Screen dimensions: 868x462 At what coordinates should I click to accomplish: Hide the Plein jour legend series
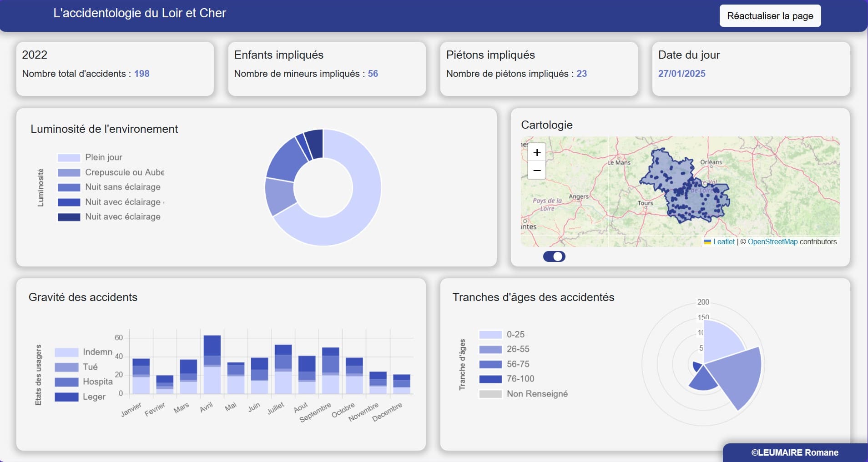[103, 157]
